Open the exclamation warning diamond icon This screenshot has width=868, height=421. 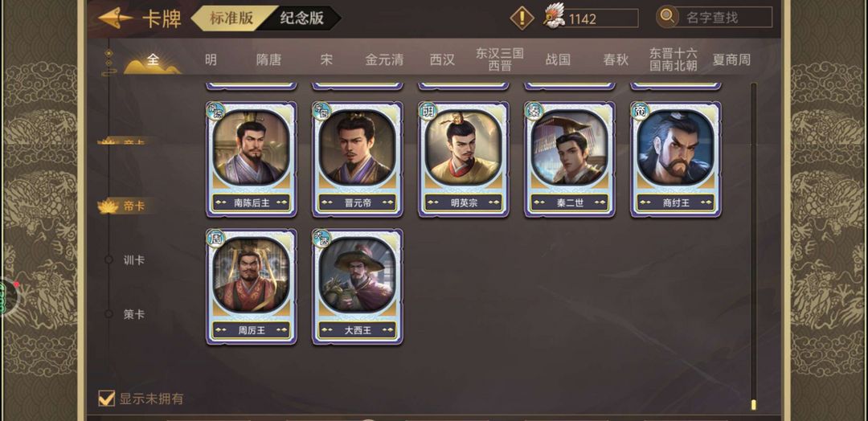522,18
